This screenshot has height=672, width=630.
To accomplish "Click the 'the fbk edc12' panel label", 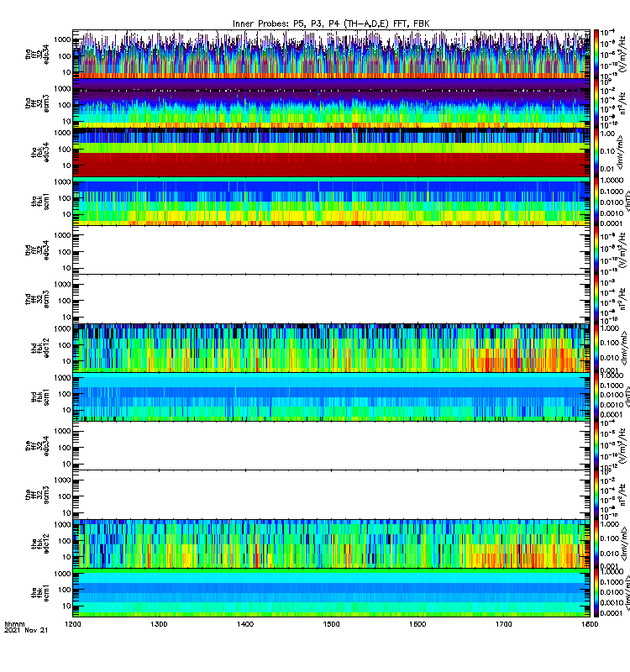I will pyautogui.click(x=39, y=544).
